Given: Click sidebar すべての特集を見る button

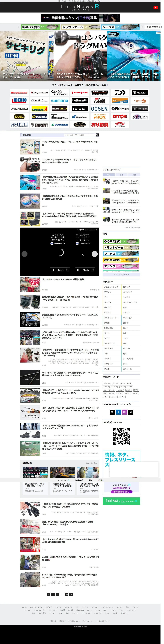Looking at the screenshot, I should coord(122,274).
